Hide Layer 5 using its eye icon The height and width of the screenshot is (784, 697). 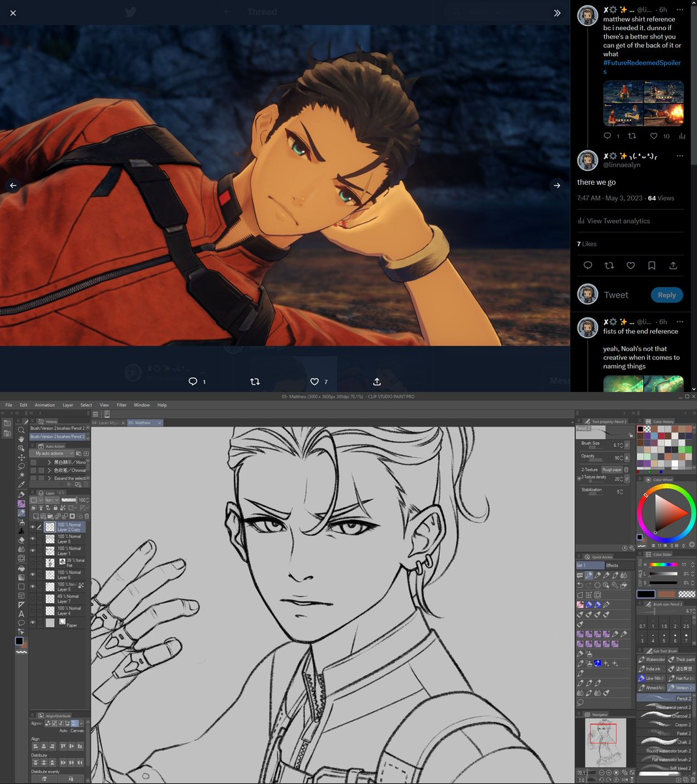(x=33, y=587)
